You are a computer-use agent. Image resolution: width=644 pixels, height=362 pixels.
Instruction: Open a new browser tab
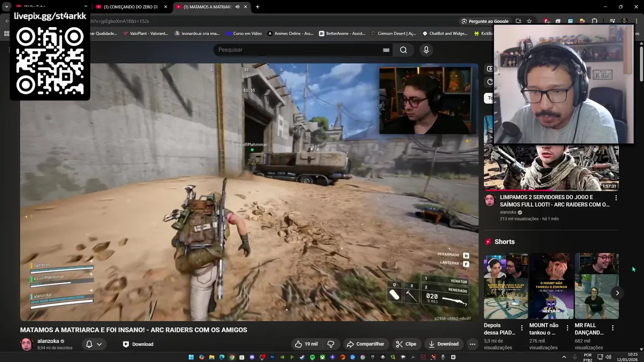[258, 7]
